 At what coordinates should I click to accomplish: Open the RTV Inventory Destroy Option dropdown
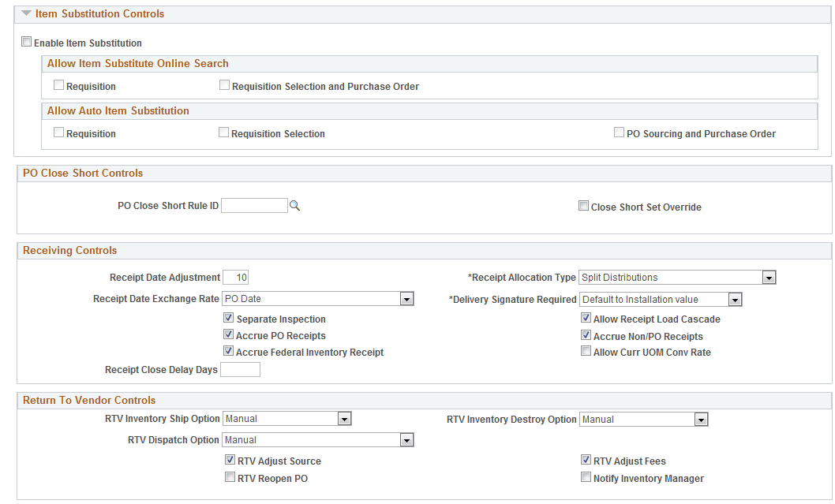click(702, 419)
